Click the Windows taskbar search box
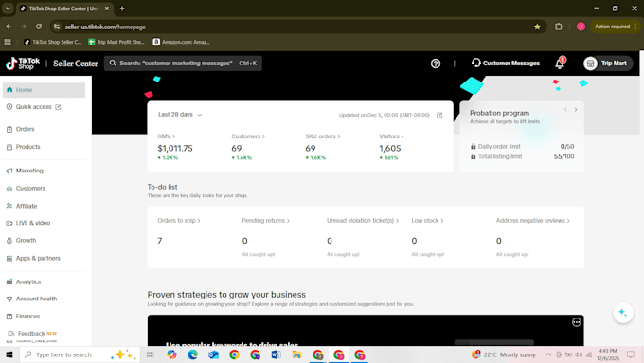Viewport: 644px width, 363px height. [80, 354]
